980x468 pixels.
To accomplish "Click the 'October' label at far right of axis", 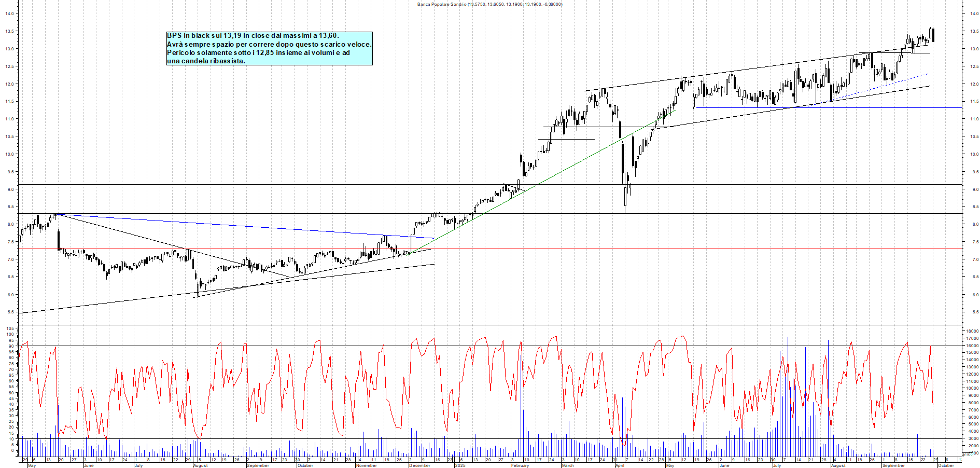I will pos(946,465).
